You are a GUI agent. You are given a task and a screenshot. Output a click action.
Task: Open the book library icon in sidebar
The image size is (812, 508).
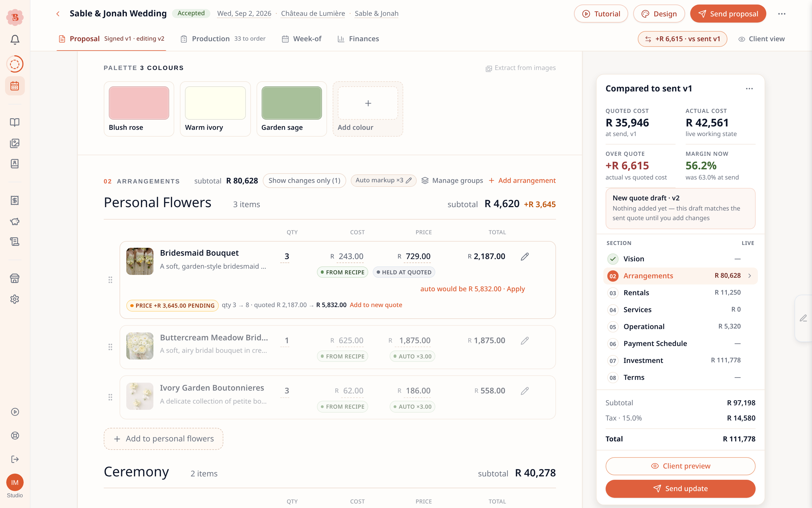tap(15, 122)
